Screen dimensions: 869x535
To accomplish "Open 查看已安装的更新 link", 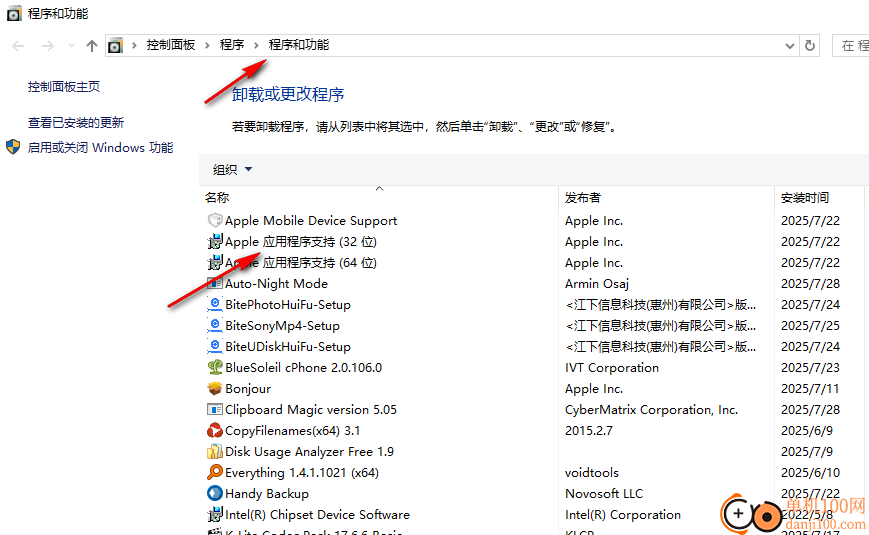I will (x=76, y=123).
